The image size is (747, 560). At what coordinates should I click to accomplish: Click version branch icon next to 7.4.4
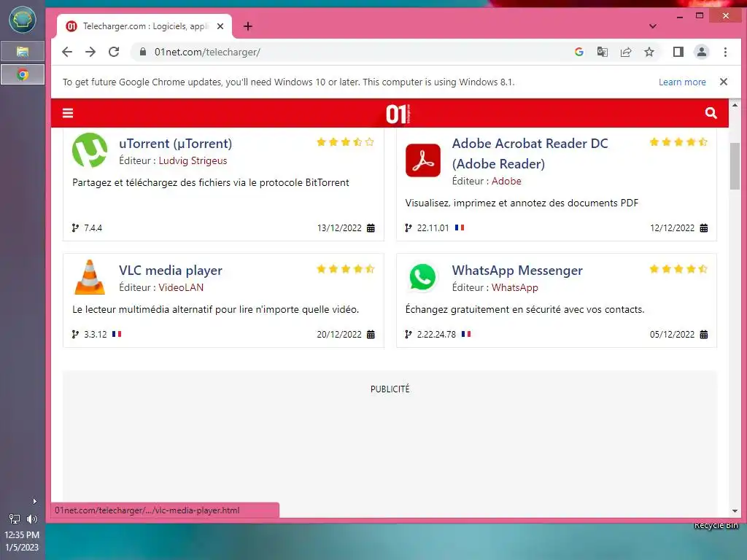pyautogui.click(x=75, y=227)
